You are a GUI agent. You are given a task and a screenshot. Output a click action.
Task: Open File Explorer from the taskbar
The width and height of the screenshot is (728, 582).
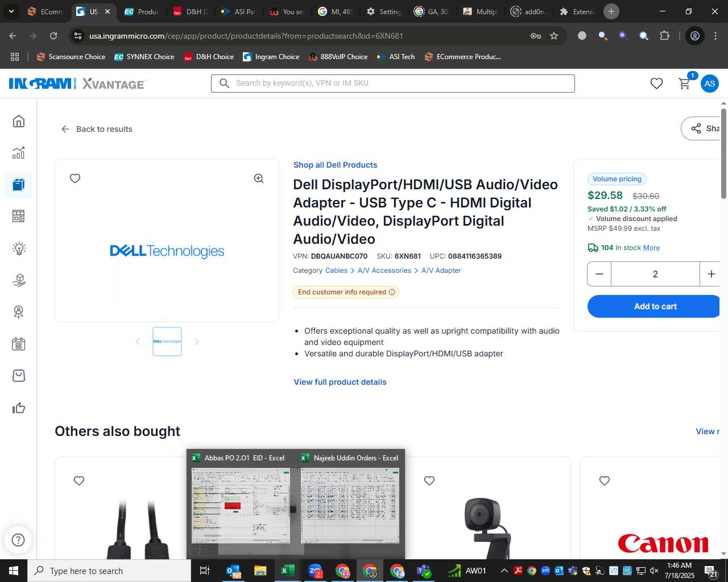click(260, 571)
